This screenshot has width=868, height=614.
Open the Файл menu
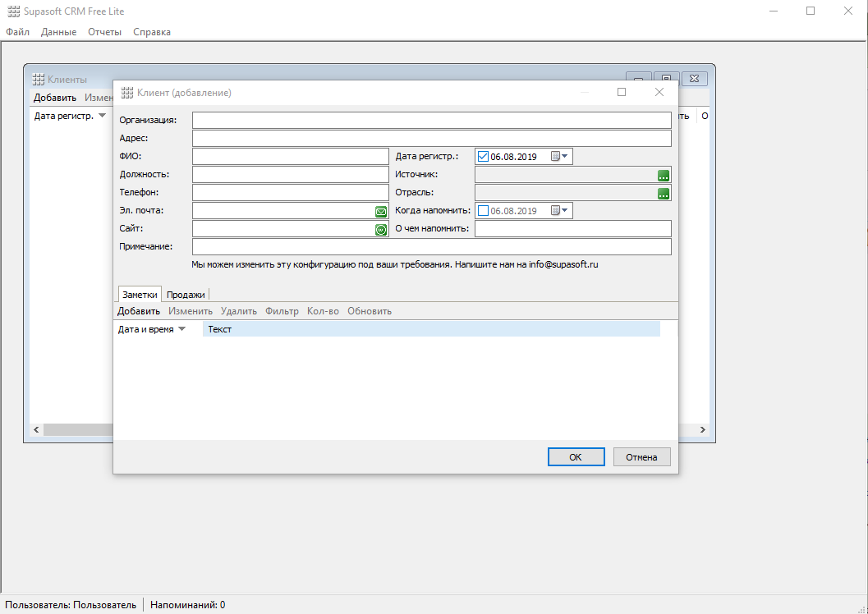(x=18, y=32)
